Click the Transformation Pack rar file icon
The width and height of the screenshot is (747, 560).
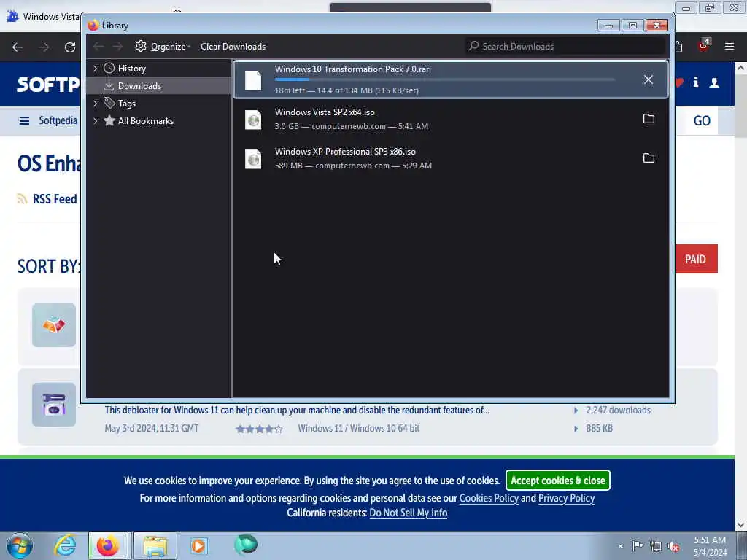click(x=253, y=80)
